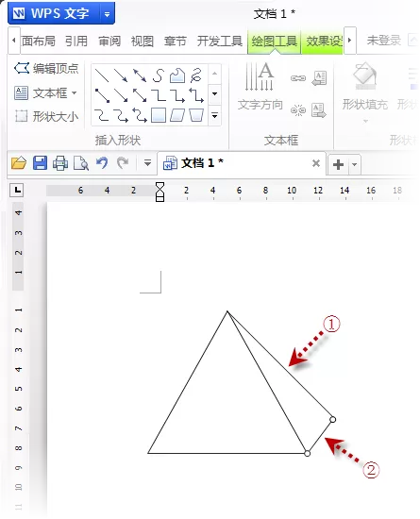Select the curved connector shape

point(102,115)
